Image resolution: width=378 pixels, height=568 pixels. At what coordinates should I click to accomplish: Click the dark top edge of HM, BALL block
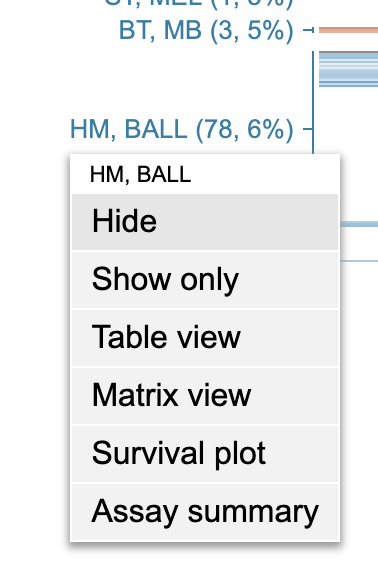click(348, 53)
